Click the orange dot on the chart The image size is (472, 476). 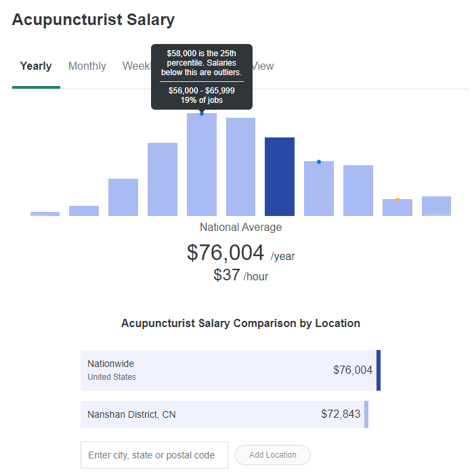click(398, 200)
